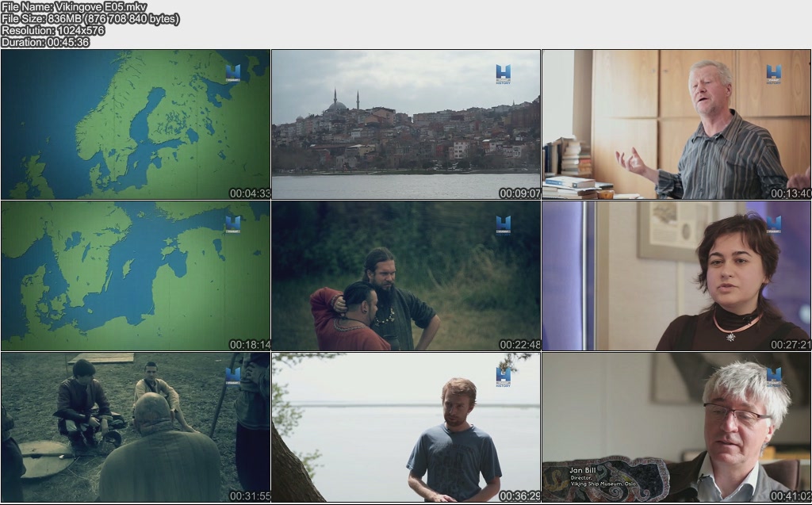Viewport: 812px width, 505px height.
Task: Click the Resolution 1024x576 text
Action: coord(52,30)
